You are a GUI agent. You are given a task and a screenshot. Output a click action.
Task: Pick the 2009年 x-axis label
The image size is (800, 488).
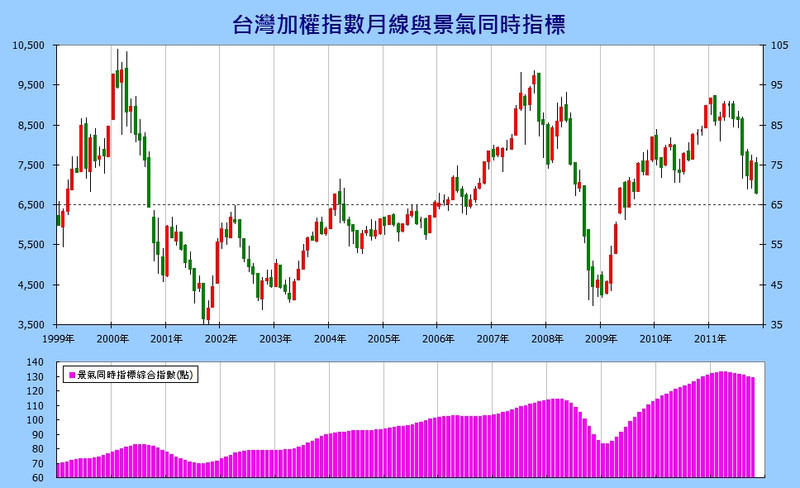pos(601,338)
